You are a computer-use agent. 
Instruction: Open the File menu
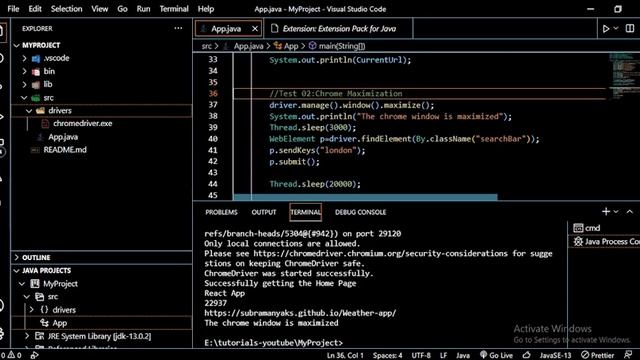(13, 9)
